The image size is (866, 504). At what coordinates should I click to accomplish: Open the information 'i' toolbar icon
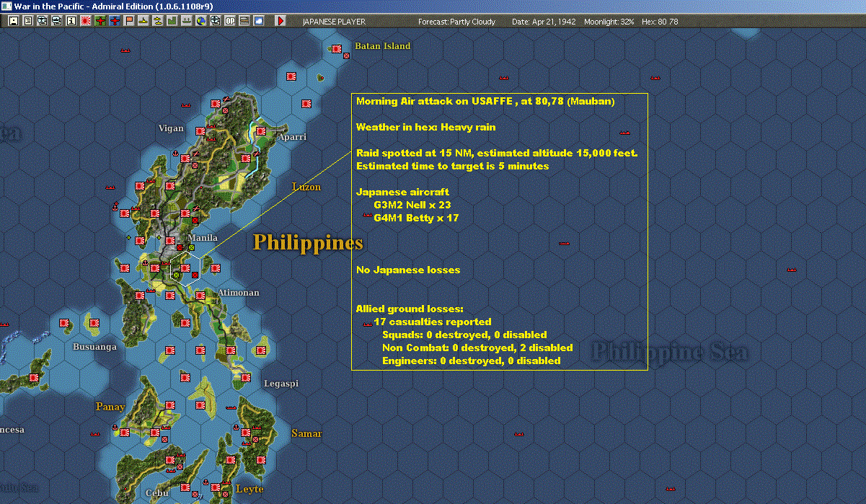[71, 21]
